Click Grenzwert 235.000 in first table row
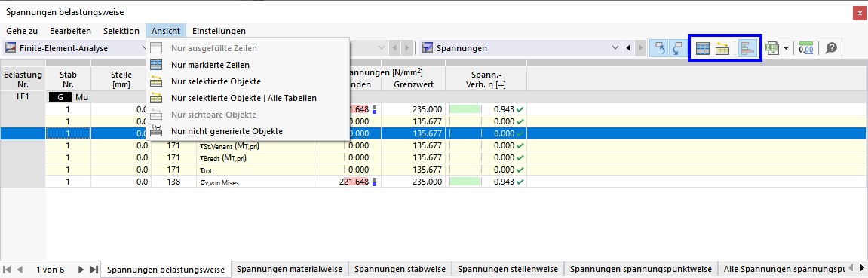 click(x=427, y=109)
